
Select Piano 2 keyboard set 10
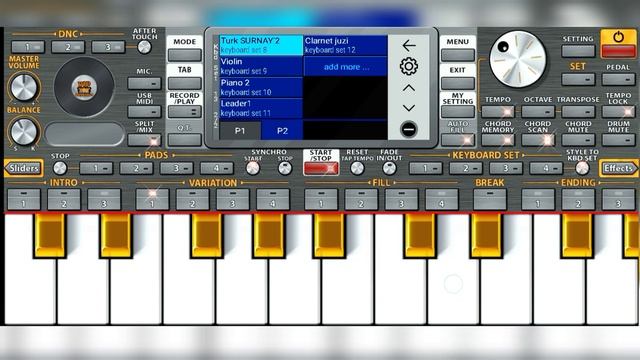point(261,87)
